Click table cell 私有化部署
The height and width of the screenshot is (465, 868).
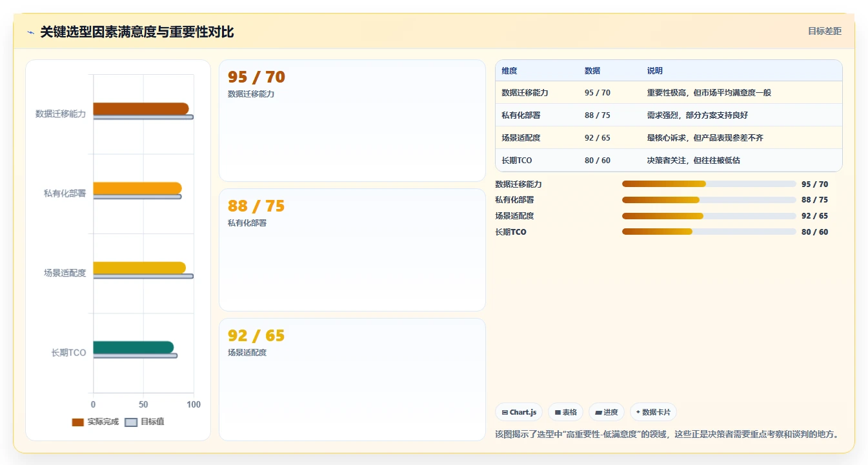tap(521, 115)
